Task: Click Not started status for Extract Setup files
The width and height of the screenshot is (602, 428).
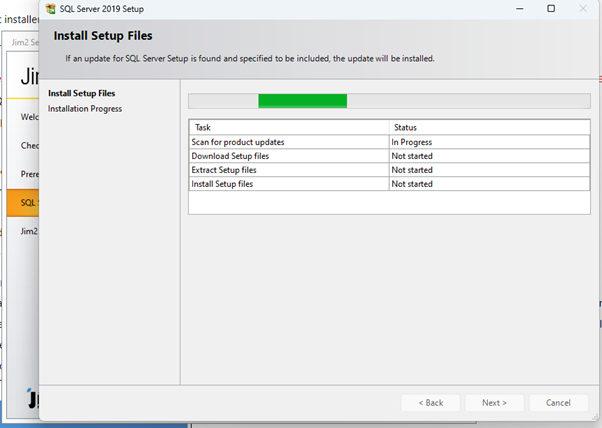Action: coord(490,170)
